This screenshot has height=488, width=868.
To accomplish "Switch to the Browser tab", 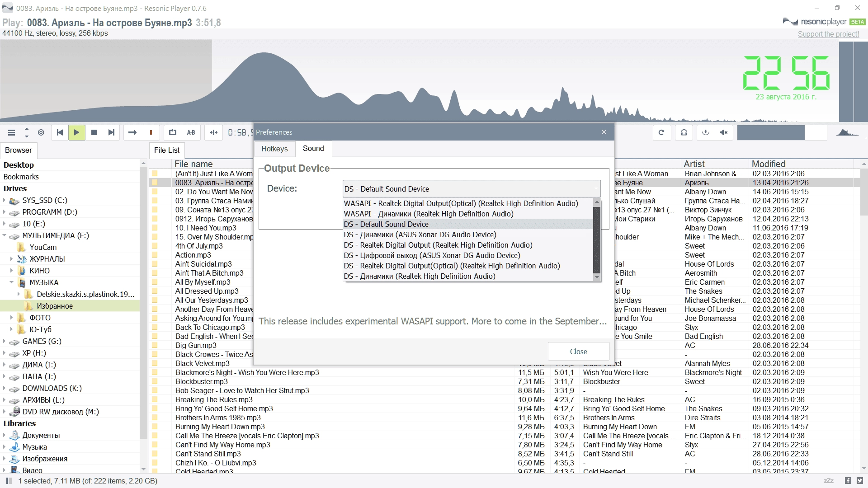I will [19, 150].
